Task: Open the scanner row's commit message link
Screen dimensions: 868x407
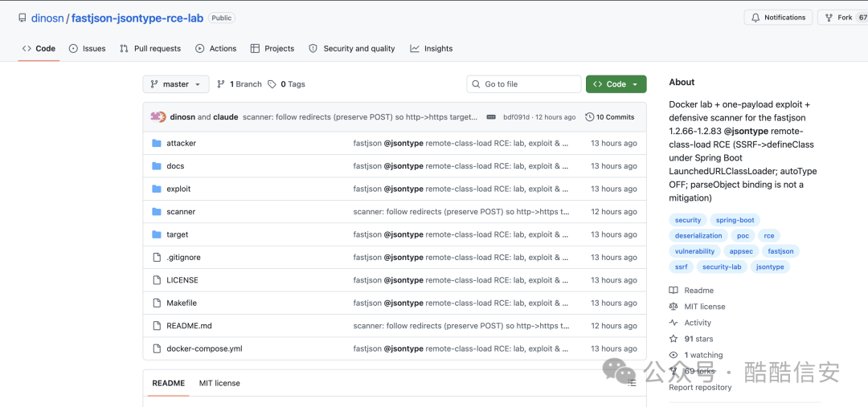Action: (x=461, y=212)
